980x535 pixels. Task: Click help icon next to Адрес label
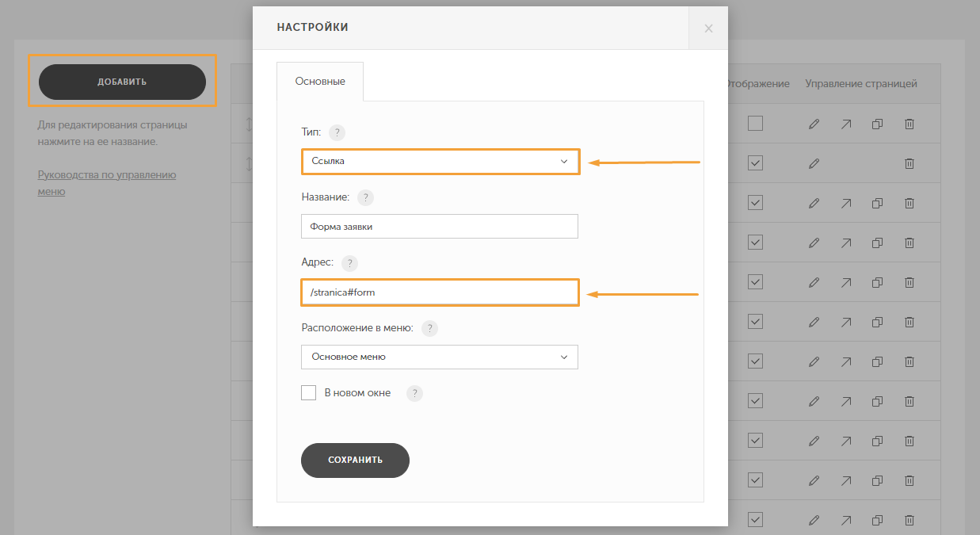pos(349,263)
